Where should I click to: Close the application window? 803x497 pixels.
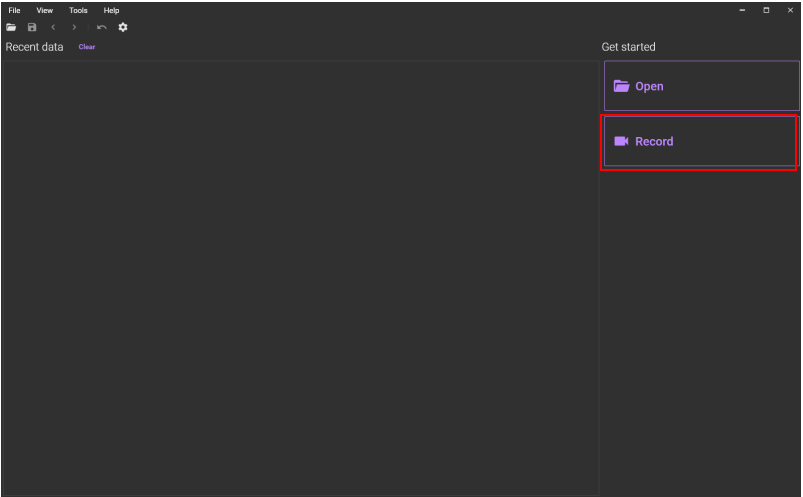coord(790,10)
